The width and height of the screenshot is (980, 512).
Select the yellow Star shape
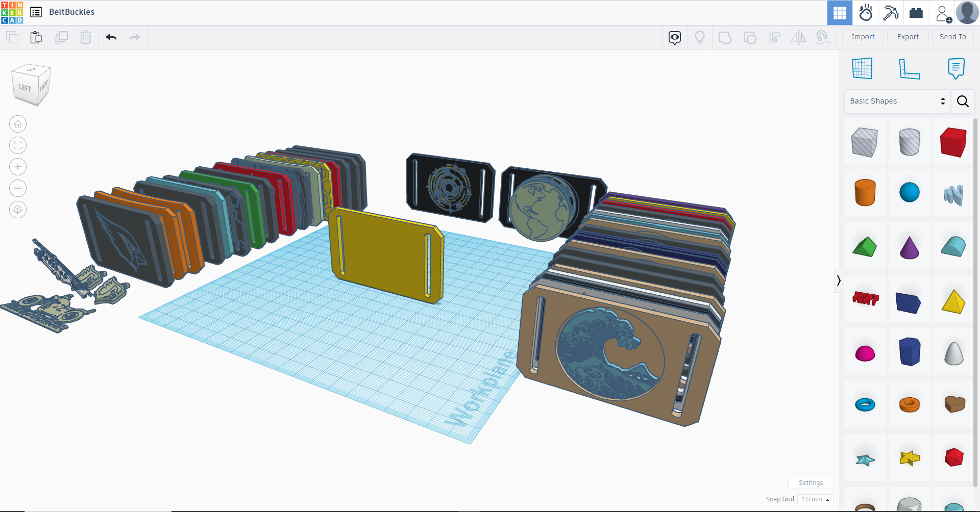(x=909, y=458)
